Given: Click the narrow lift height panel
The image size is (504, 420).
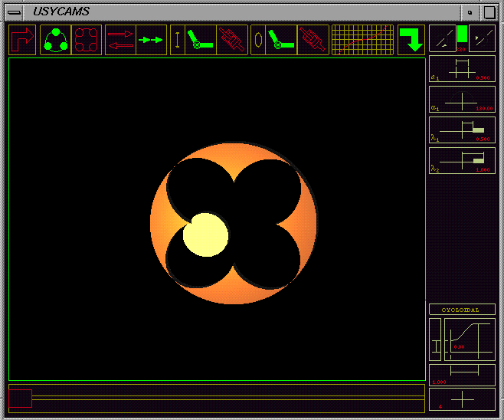Looking at the screenshot, I should [x=436, y=340].
